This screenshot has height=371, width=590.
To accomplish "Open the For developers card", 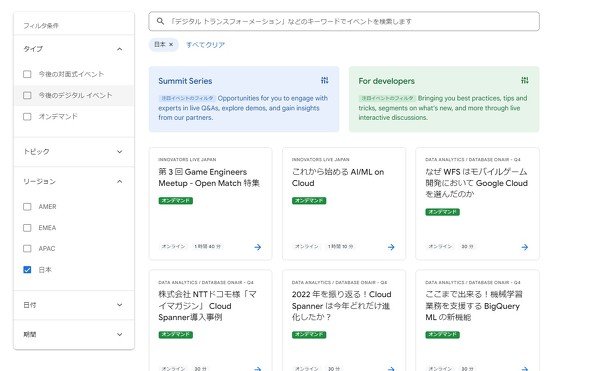I will tap(444, 99).
